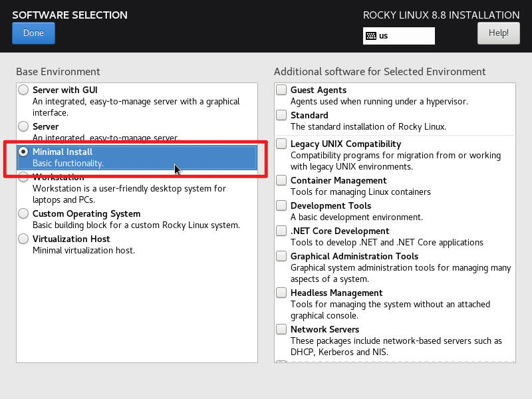The width and height of the screenshot is (532, 399).
Task: Select Minimal Install radio button
Action: pyautogui.click(x=23, y=152)
